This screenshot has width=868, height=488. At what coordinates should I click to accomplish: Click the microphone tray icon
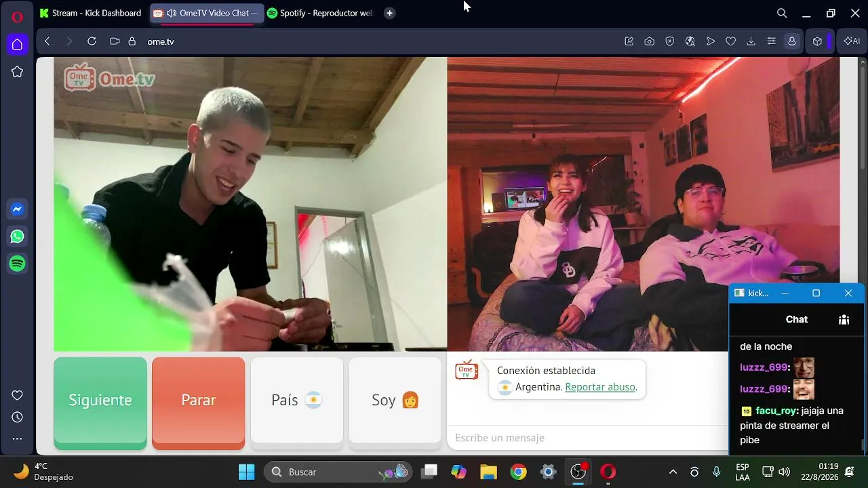point(716,472)
